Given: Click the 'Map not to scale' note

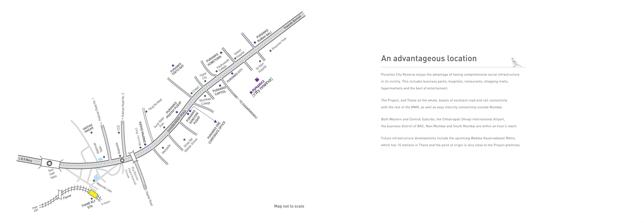Looking at the screenshot, I should 289,206.
